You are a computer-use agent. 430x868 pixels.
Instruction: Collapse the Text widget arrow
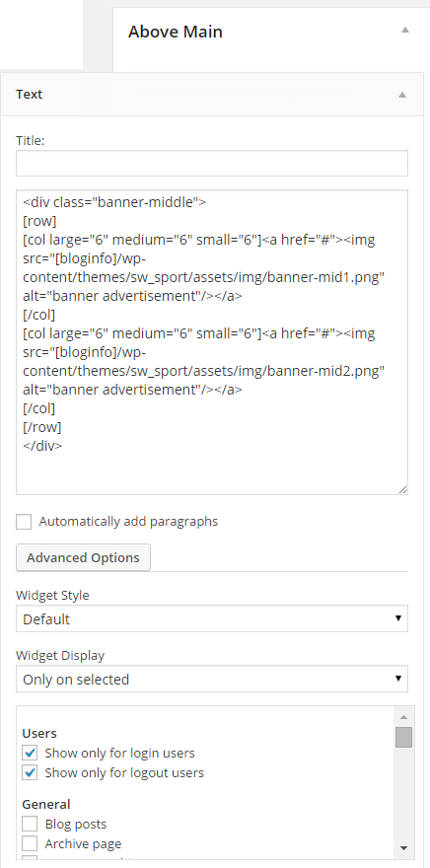(x=402, y=95)
